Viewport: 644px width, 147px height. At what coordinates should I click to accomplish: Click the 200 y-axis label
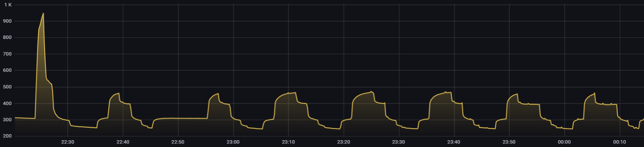[7, 136]
